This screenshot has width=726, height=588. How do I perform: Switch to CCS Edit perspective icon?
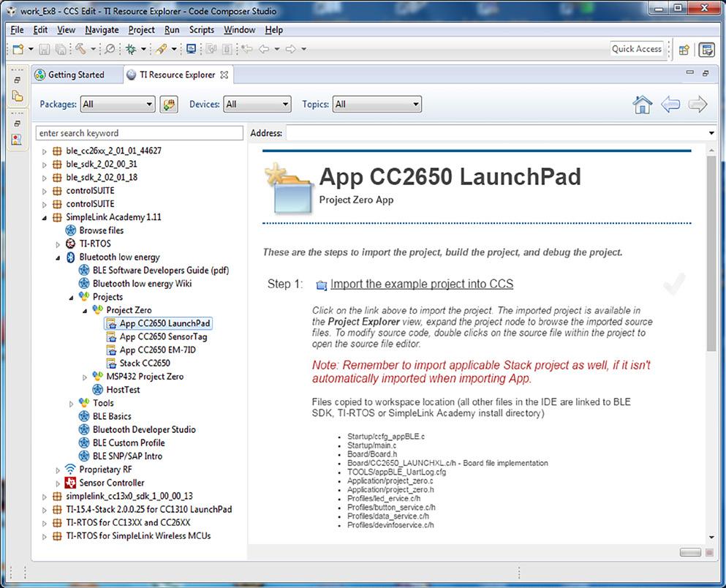(x=706, y=50)
